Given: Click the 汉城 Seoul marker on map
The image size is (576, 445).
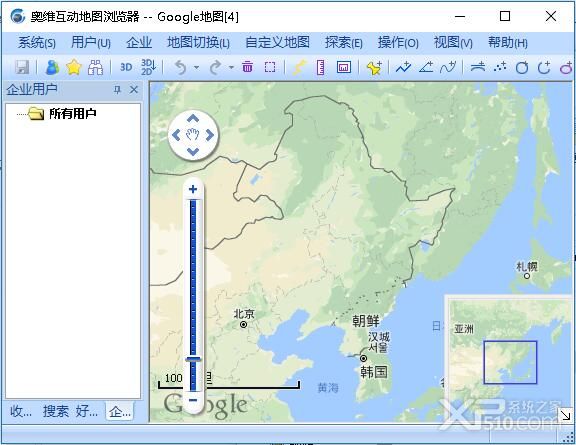Looking at the screenshot, I should (x=363, y=358).
